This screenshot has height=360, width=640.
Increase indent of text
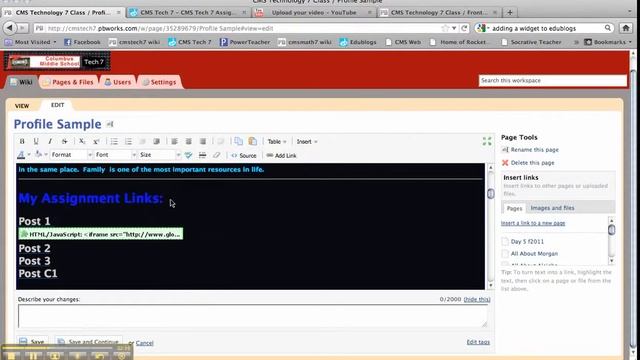[x=156, y=141]
